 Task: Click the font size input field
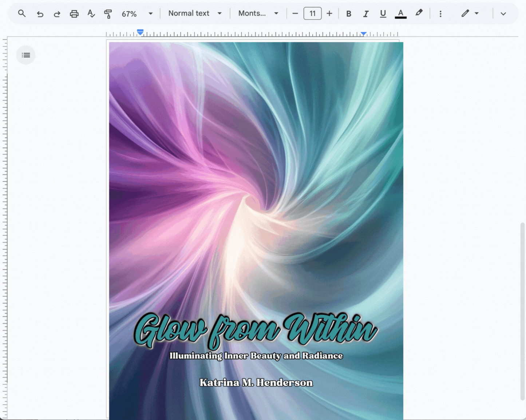tap(312, 13)
